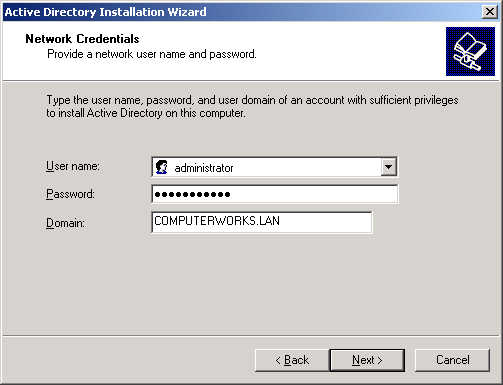Viewport: 503px width, 385px height.
Task: Click the Domain label
Action: 65,223
